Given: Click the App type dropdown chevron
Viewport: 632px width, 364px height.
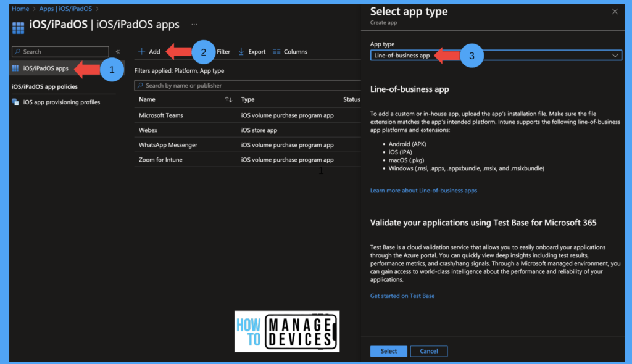Looking at the screenshot, I should tap(615, 56).
